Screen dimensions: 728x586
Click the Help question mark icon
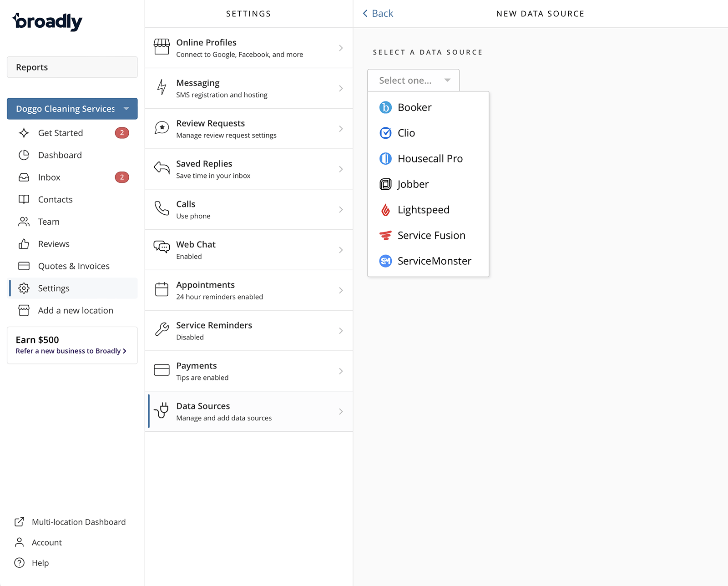point(19,563)
